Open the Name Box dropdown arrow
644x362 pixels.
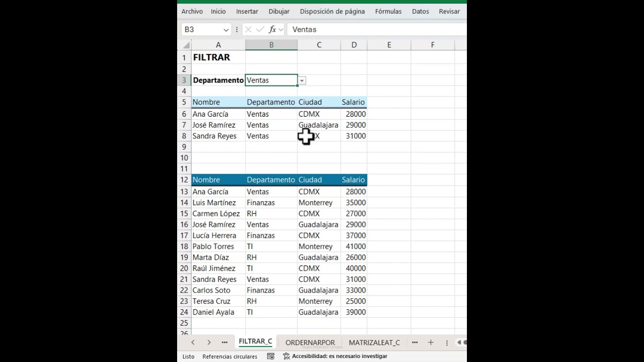tap(226, 30)
